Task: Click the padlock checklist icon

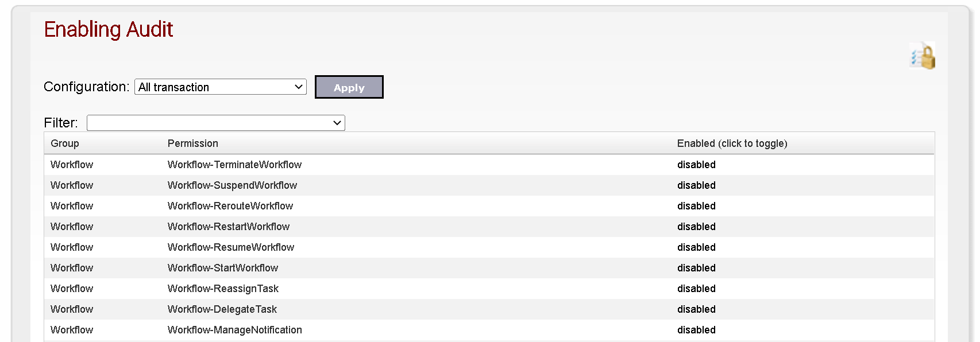Action: tap(922, 56)
